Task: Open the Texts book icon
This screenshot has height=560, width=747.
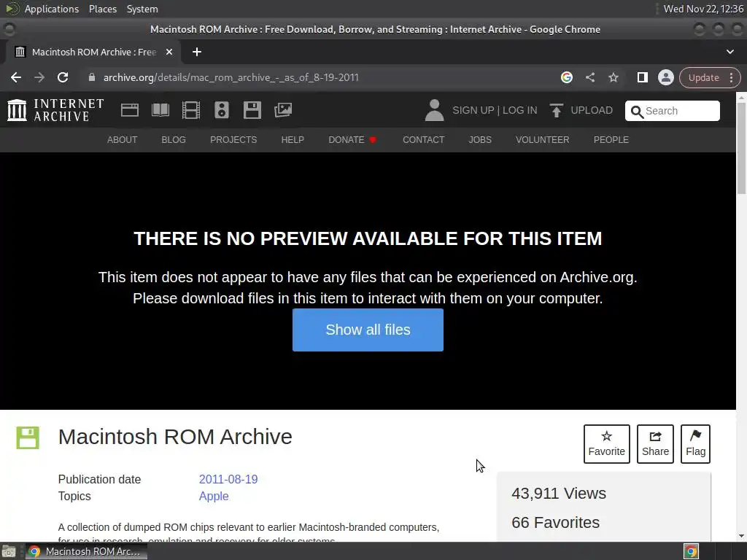Action: pyautogui.click(x=160, y=110)
